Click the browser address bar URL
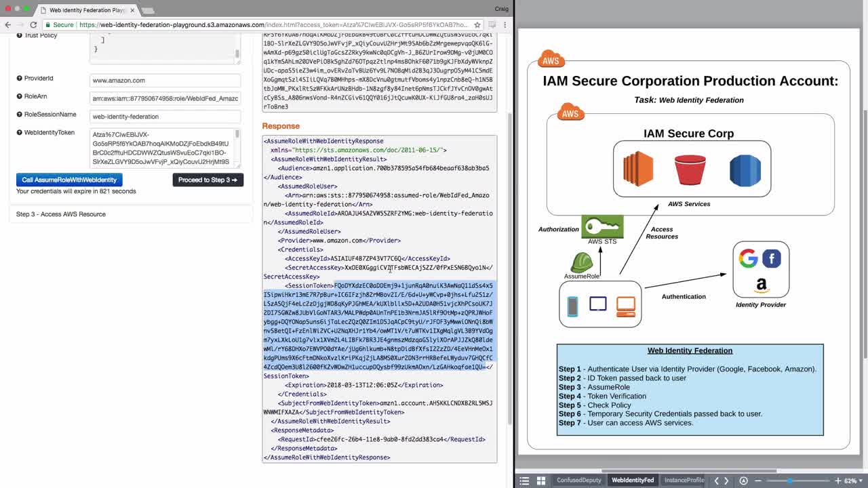 273,24
